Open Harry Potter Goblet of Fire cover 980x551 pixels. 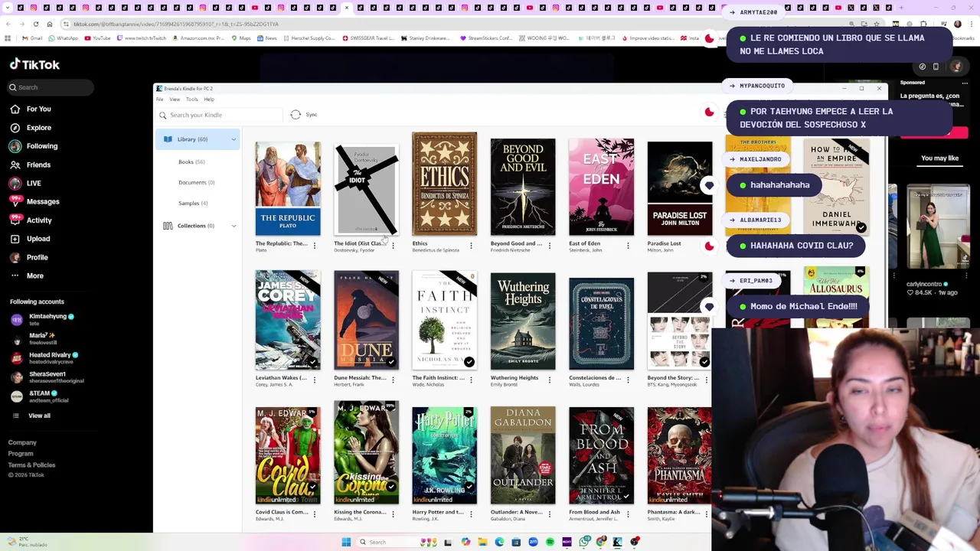point(444,455)
